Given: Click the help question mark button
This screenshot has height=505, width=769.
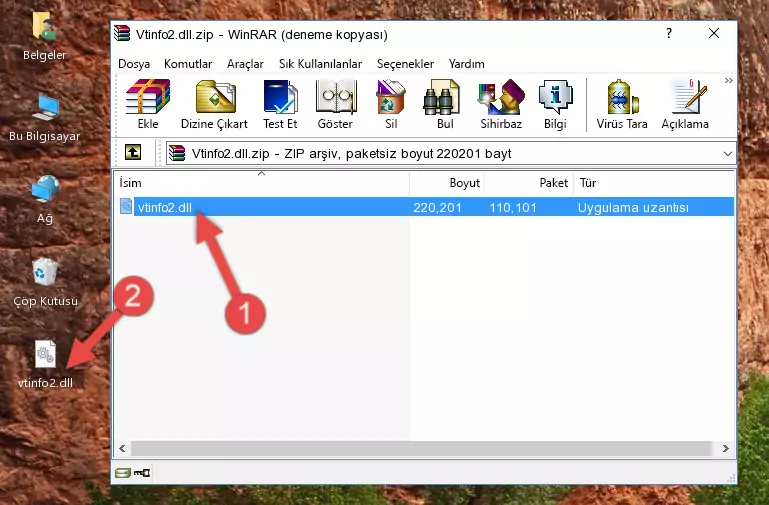Looking at the screenshot, I should pyautogui.click(x=669, y=33).
